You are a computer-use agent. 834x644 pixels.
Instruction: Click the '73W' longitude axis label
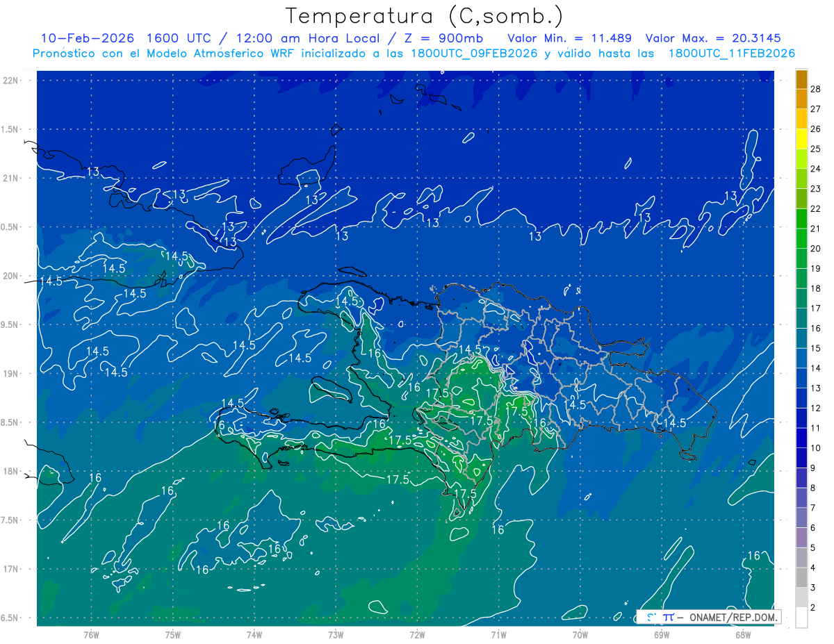point(336,635)
